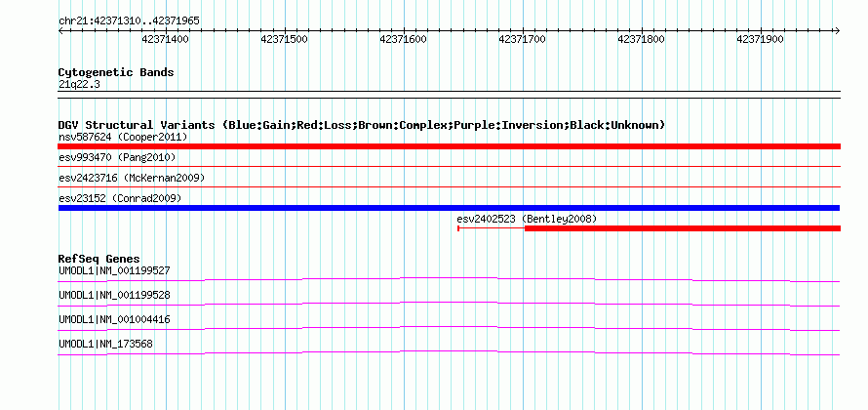
Task: Select the RefSeq Genes track title
Action: pos(99,259)
